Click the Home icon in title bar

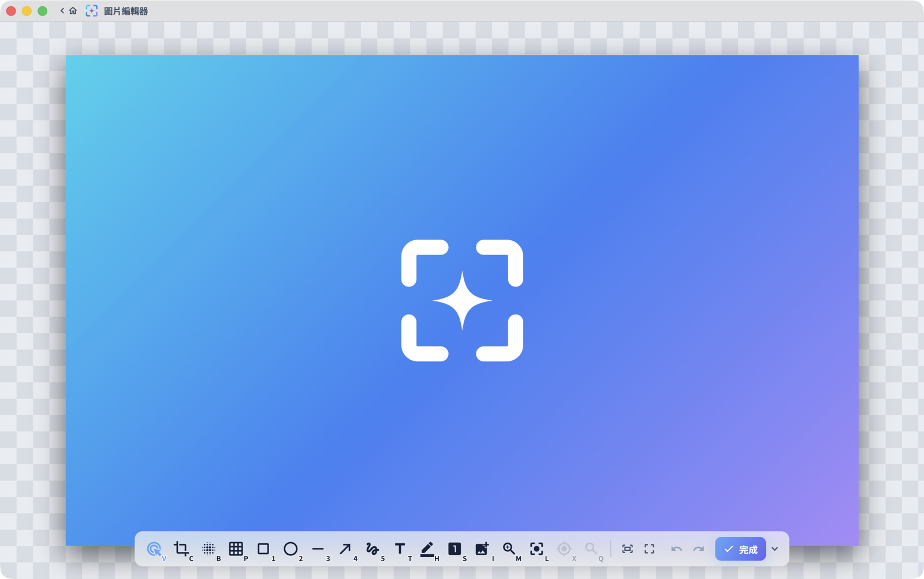[73, 10]
